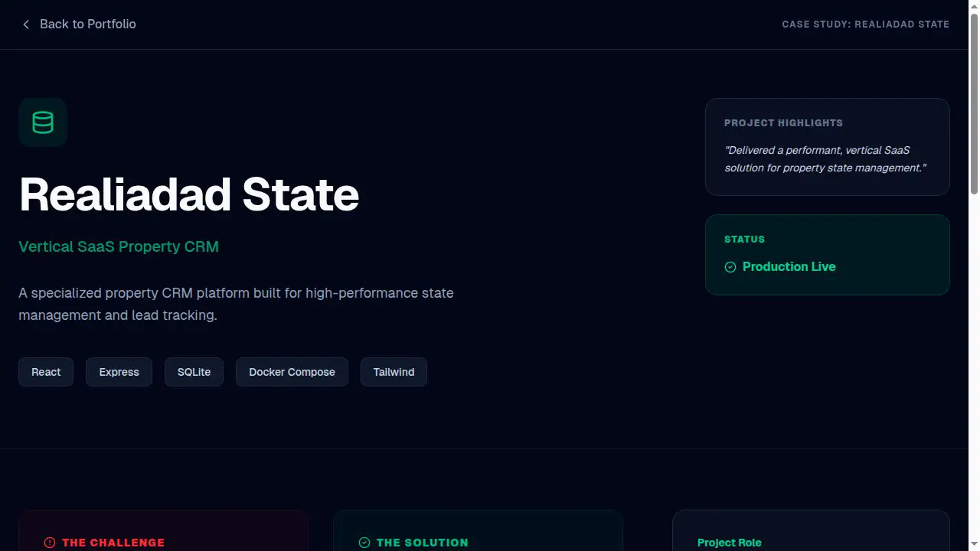Click THE CHALLENGE heading
This screenshot has height=551, width=980.
[113, 543]
